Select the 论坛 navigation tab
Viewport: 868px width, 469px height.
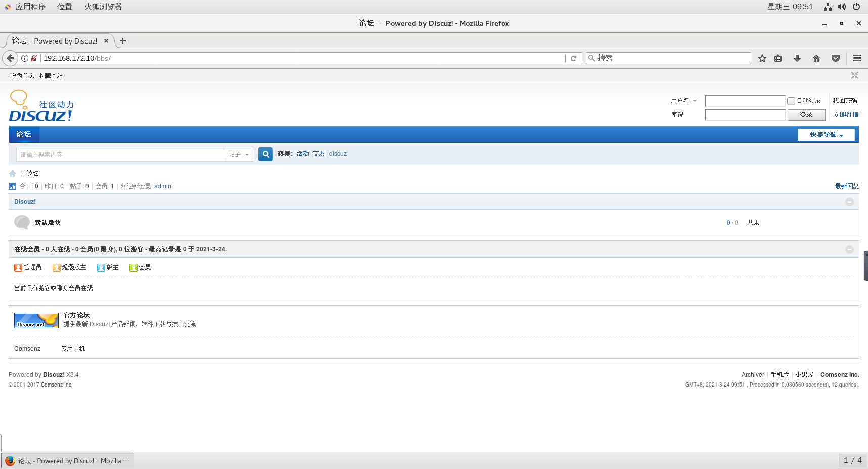(x=24, y=134)
